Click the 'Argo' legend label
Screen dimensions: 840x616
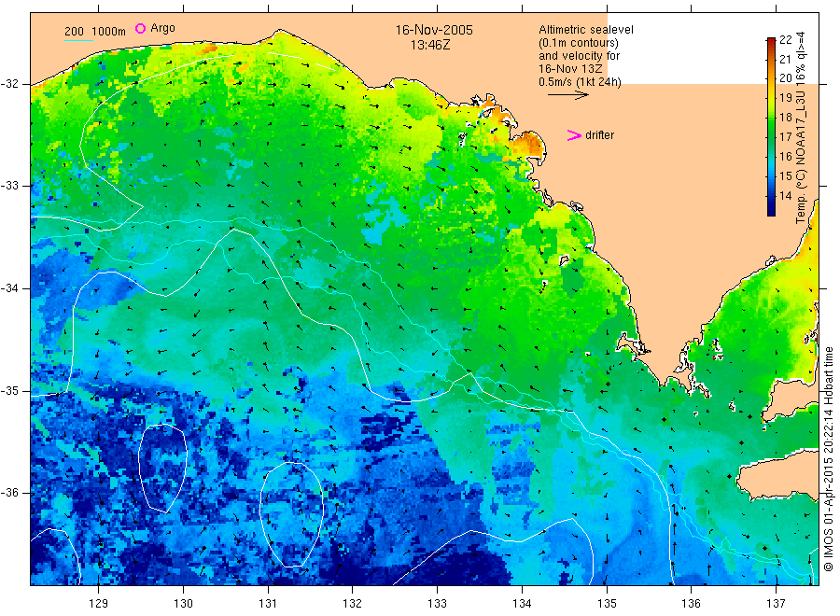click(162, 28)
